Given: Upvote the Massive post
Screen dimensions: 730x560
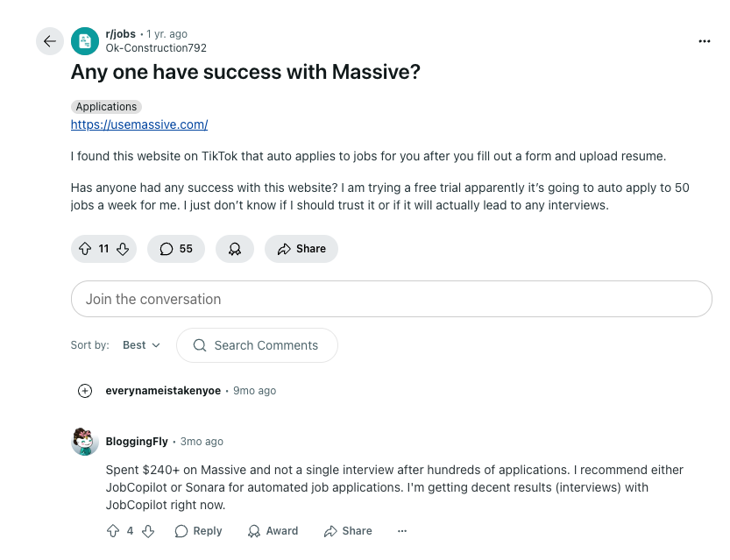Looking at the screenshot, I should click(x=83, y=249).
